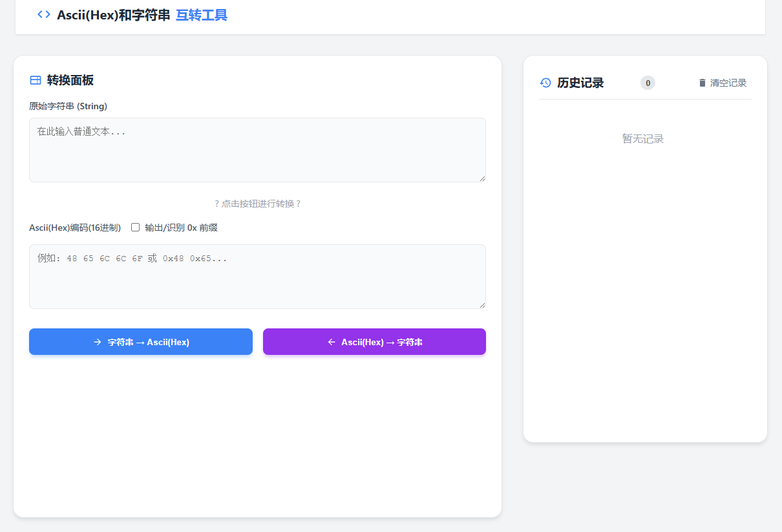Screen dimensions: 782x532
Task: Grab the hex textarea resize handle
Action: coord(481,304)
